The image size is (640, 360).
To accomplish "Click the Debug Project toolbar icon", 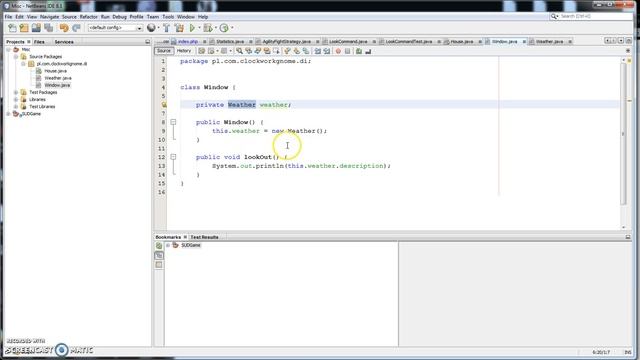I will 208,28.
